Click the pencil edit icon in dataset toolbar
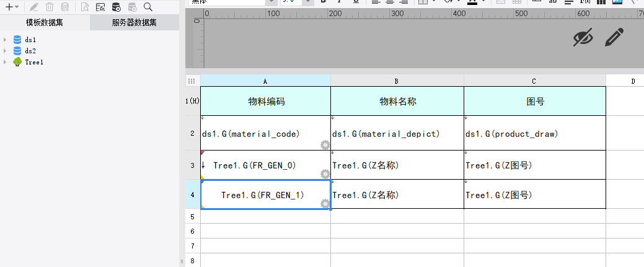The image size is (644, 267). (34, 7)
